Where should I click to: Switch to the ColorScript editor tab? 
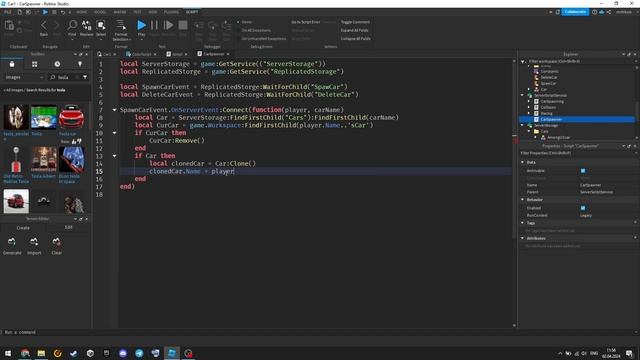[141, 54]
